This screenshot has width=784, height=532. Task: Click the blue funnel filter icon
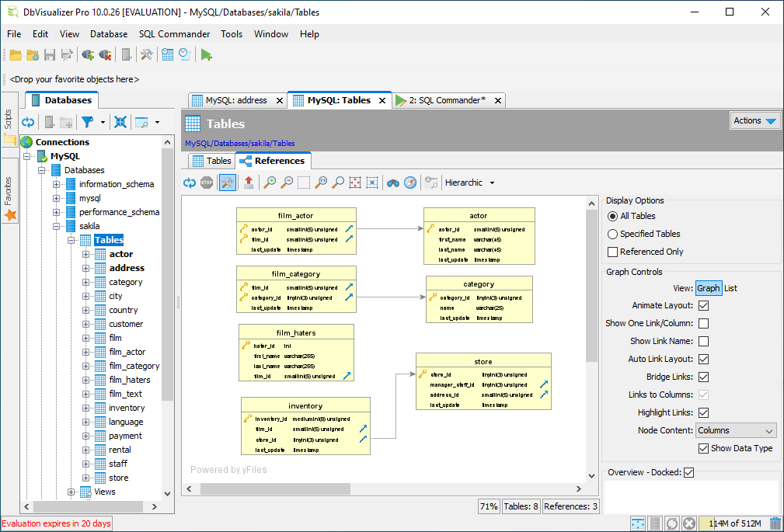(x=88, y=122)
